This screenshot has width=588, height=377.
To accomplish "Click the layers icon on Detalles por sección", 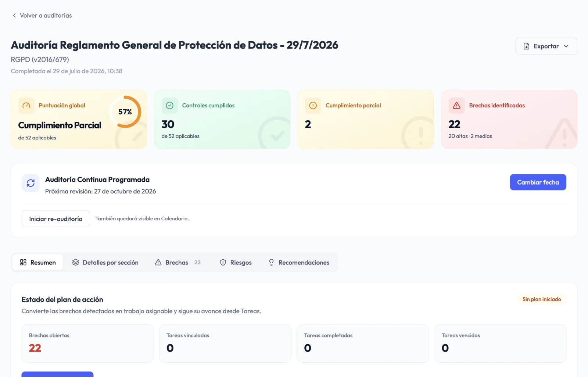I will click(76, 262).
